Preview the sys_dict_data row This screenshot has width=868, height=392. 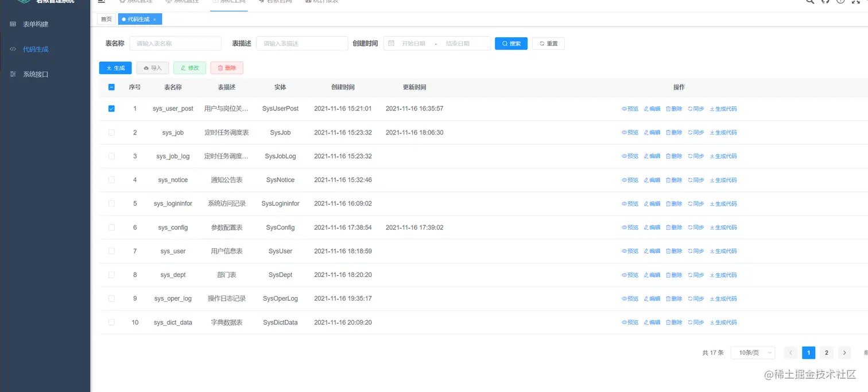[630, 322]
